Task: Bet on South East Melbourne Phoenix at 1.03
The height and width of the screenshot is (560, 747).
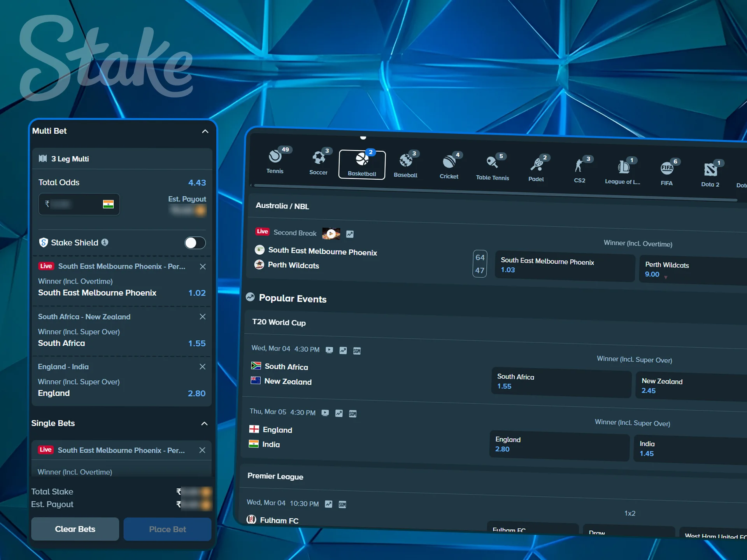Action: click(x=565, y=266)
